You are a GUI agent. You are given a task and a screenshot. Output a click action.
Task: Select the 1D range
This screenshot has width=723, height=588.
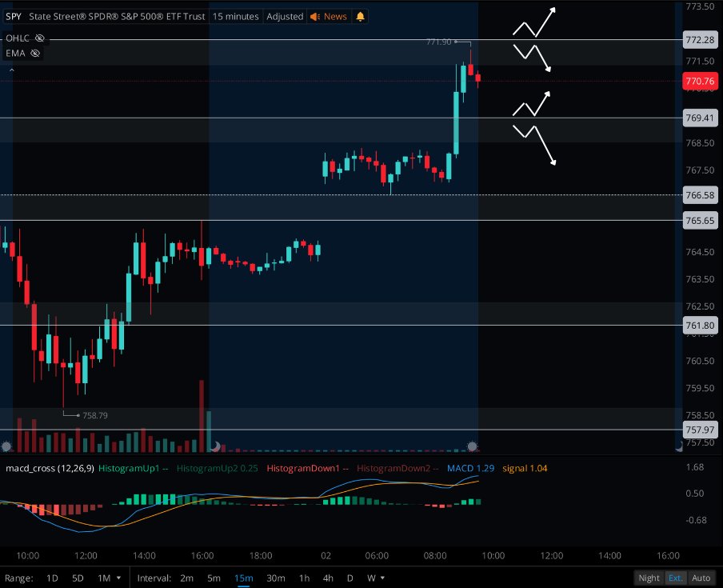pyautogui.click(x=52, y=578)
